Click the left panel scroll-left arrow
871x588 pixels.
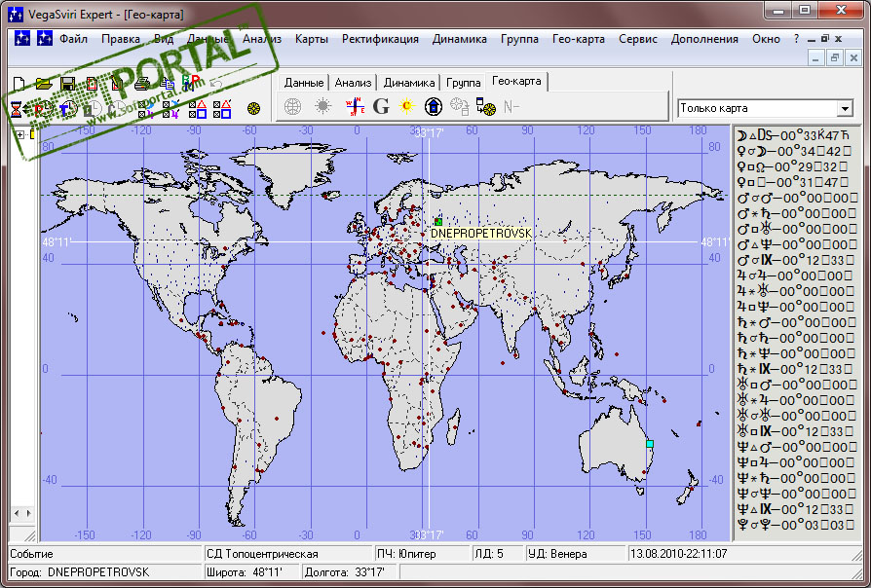tap(17, 513)
